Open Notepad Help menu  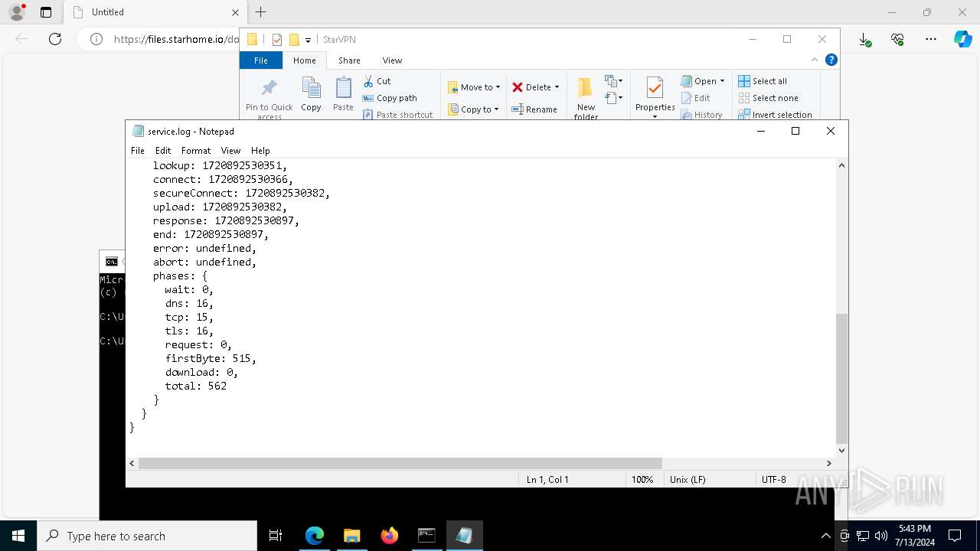(x=260, y=151)
